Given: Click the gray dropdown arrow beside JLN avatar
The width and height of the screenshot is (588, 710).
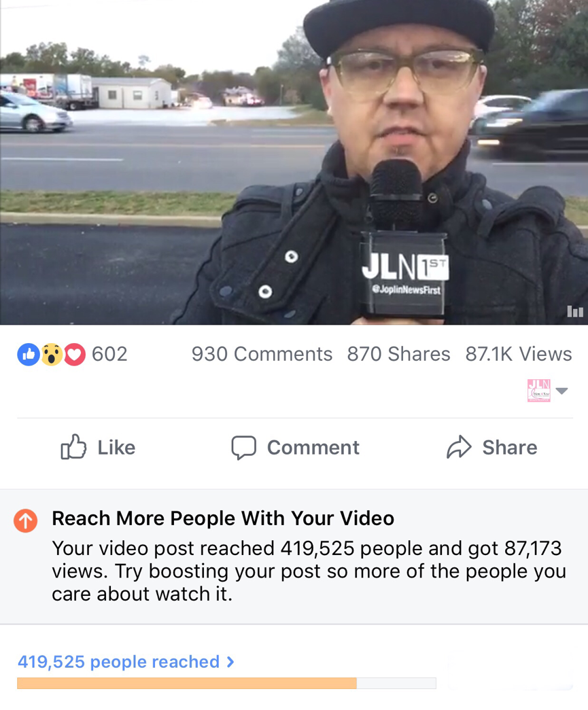Looking at the screenshot, I should click(561, 391).
